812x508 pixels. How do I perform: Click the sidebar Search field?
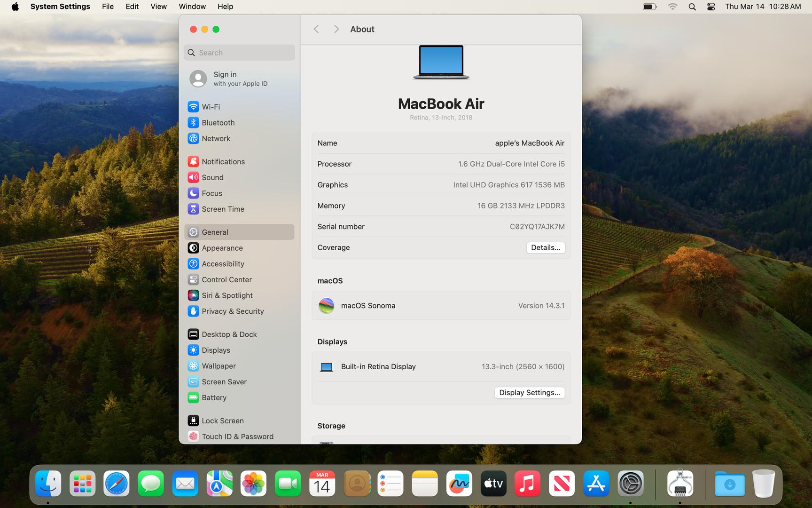pos(239,53)
